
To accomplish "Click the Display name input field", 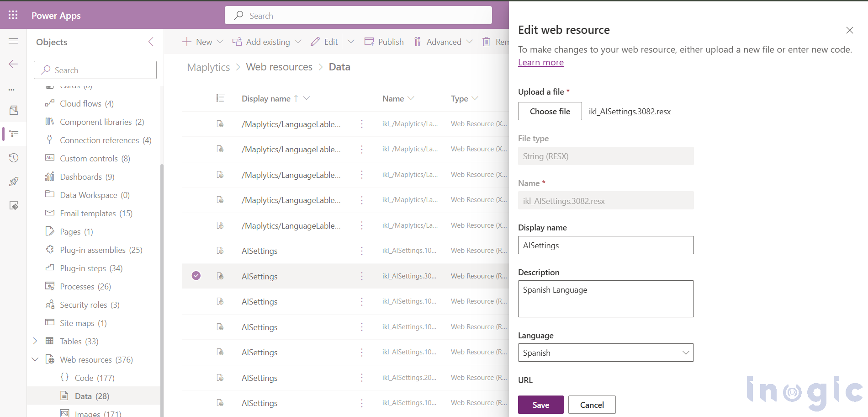I will click(x=606, y=245).
